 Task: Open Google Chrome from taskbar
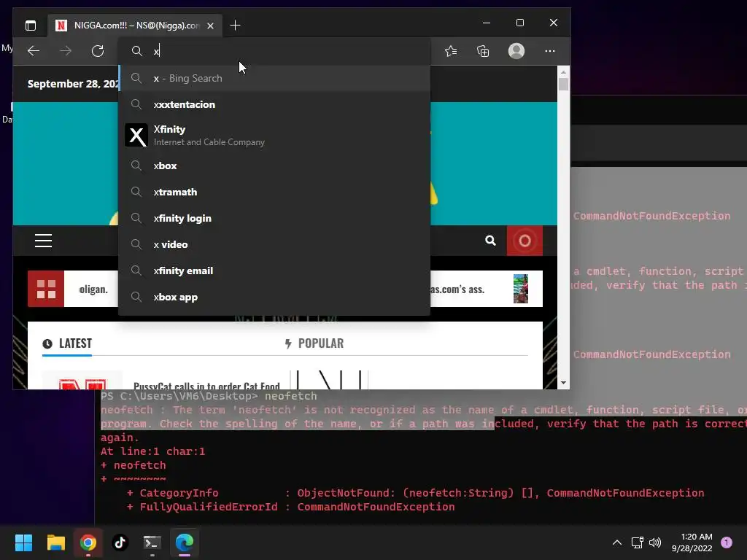tap(88, 542)
